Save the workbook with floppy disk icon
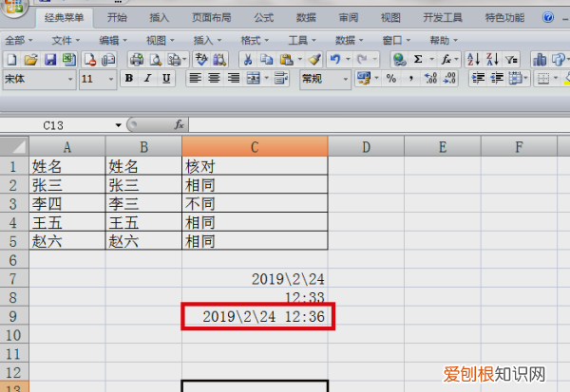Viewport: 570px width, 392px height. 49,59
